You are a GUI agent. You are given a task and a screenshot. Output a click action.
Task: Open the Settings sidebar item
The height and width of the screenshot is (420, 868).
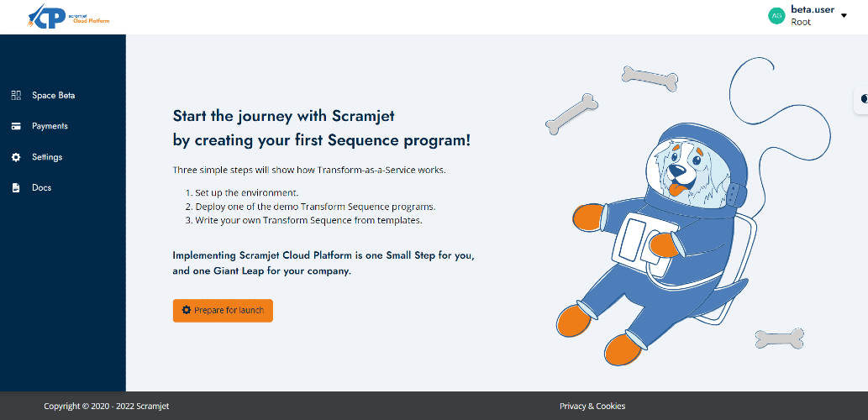(47, 157)
